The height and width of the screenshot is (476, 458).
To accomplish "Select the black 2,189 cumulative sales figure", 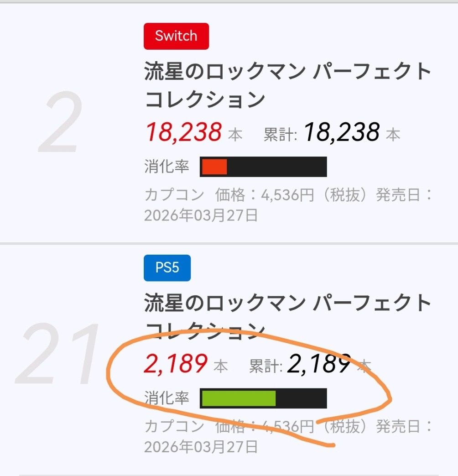I will [x=319, y=364].
